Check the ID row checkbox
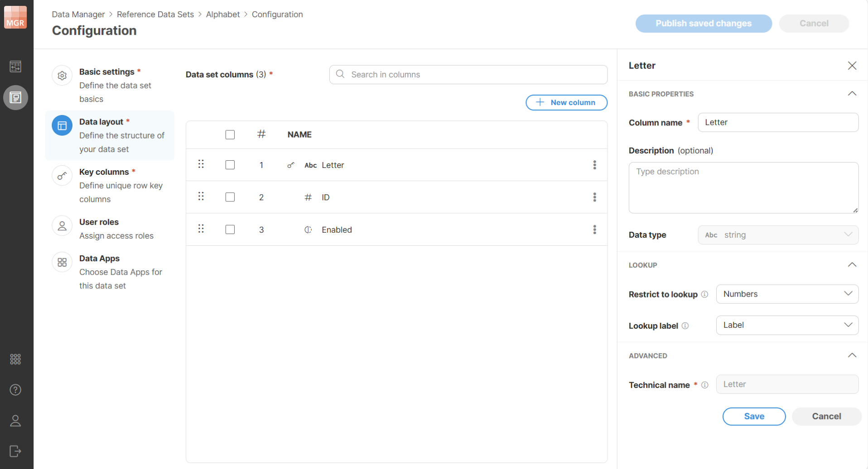The width and height of the screenshot is (868, 469). click(230, 197)
